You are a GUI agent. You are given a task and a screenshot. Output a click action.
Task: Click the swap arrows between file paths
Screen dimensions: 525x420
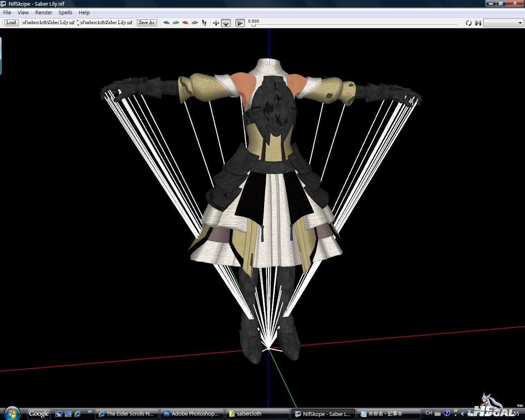pos(78,23)
